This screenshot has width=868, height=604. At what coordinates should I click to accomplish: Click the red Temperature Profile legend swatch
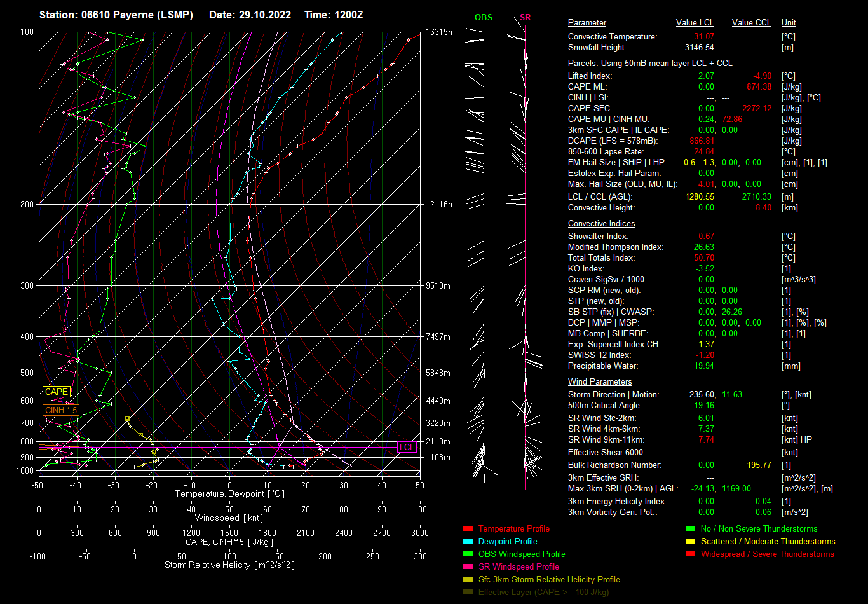[468, 529]
